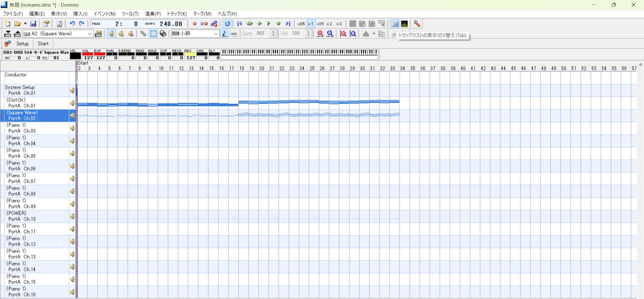Click the REV control meter showing 127

[x=190, y=54]
